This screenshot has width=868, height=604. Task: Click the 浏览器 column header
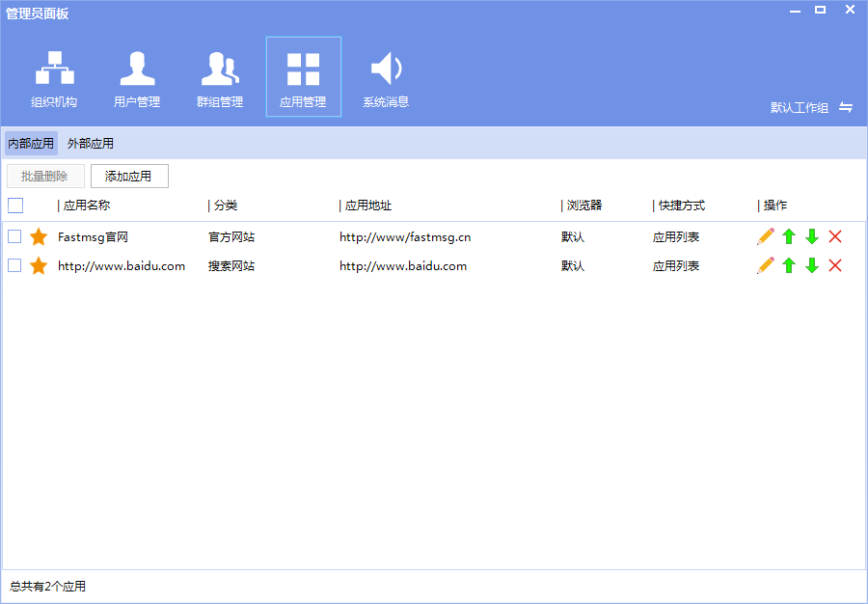point(584,206)
